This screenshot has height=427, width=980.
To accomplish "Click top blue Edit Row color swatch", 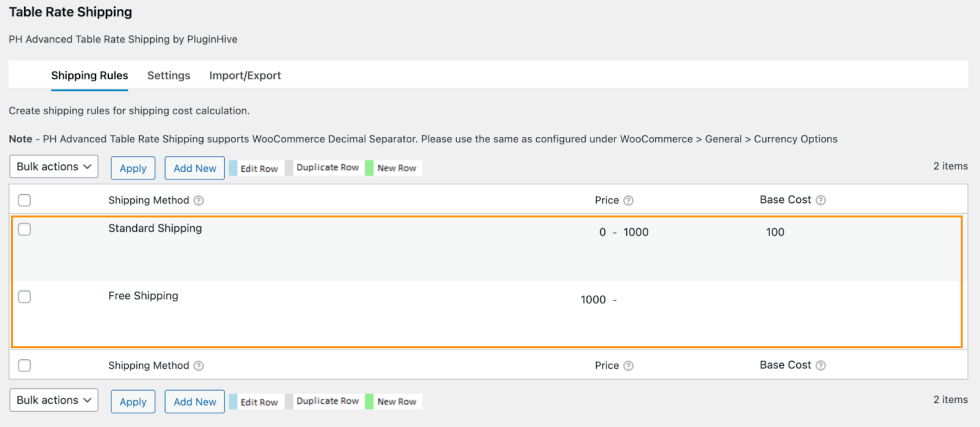I will click(x=233, y=168).
